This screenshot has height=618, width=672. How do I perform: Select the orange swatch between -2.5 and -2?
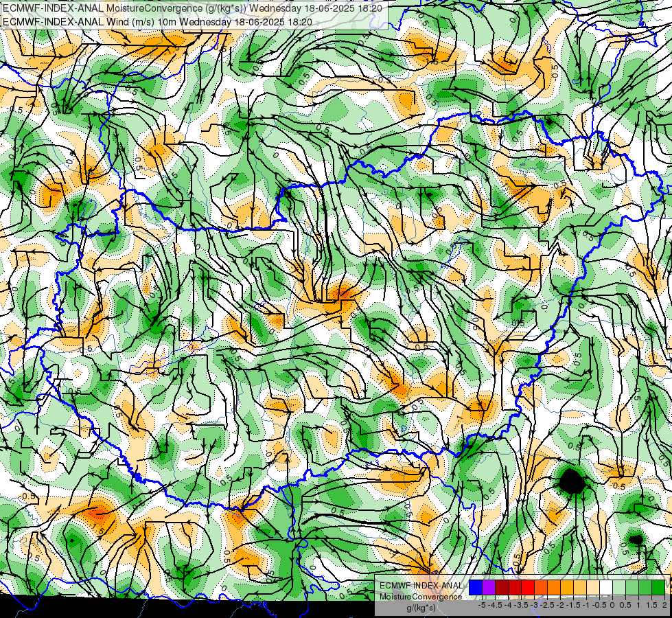(554, 588)
